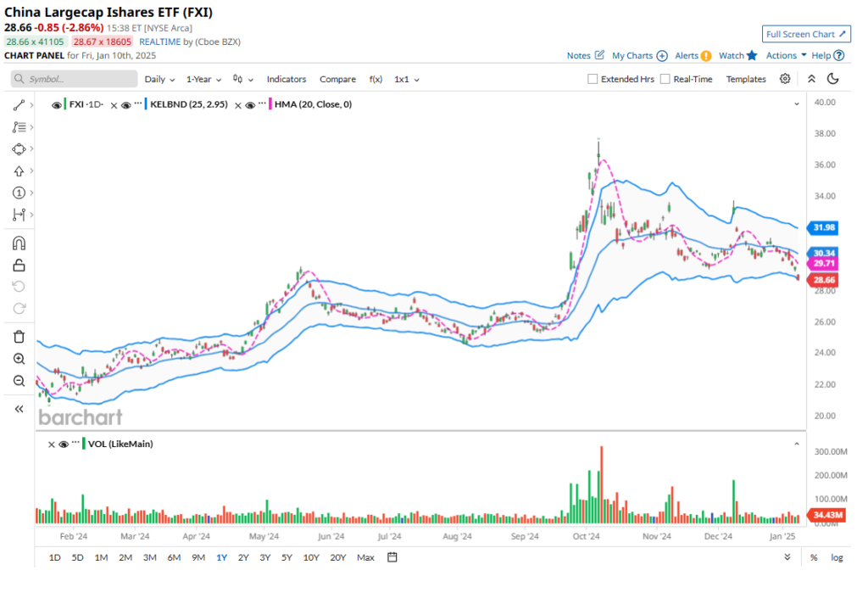Check the Real-Time checkbox

point(665,79)
